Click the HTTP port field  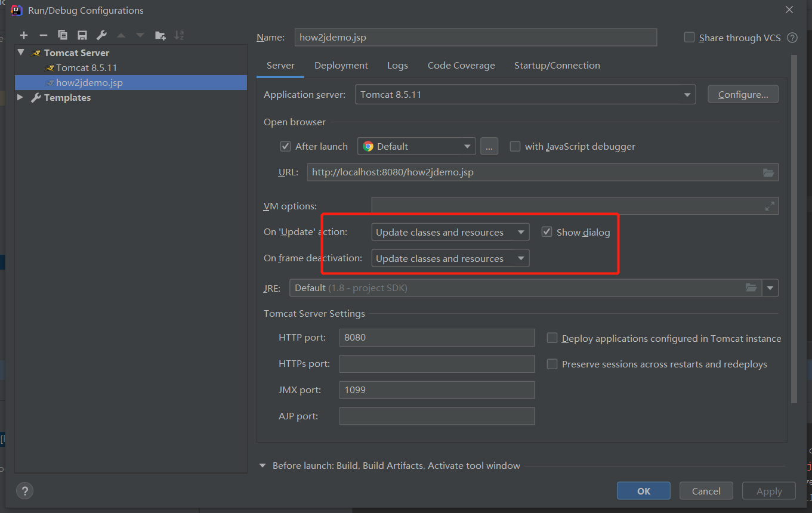[437, 337]
